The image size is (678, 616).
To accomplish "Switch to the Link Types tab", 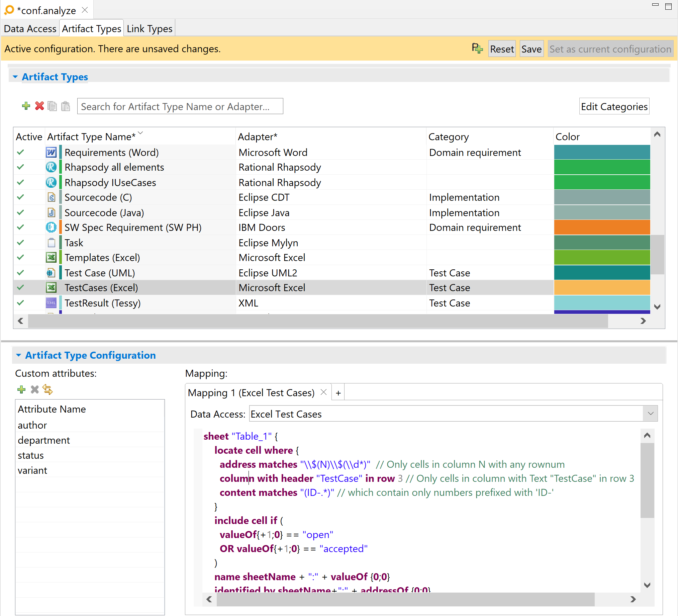I will click(150, 28).
